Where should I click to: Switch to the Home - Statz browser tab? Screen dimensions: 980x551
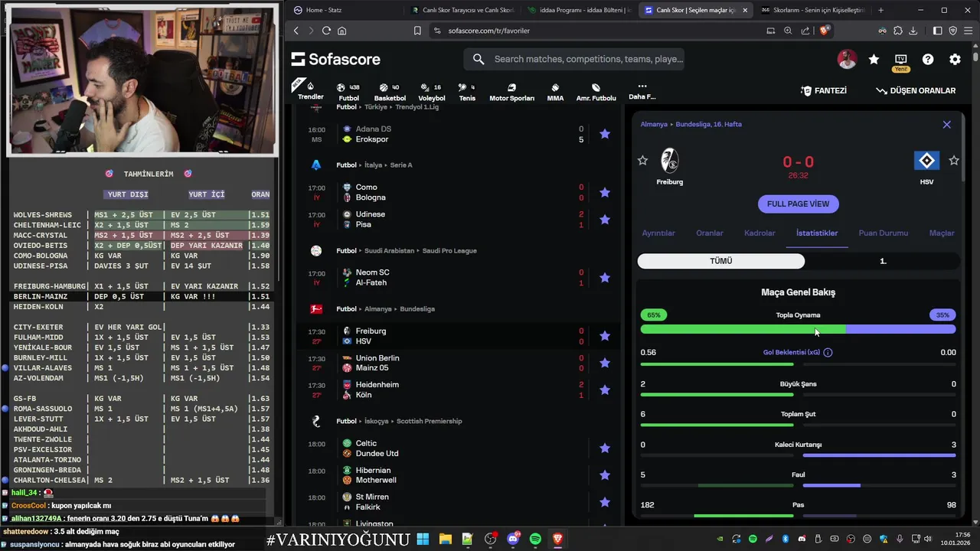click(345, 10)
